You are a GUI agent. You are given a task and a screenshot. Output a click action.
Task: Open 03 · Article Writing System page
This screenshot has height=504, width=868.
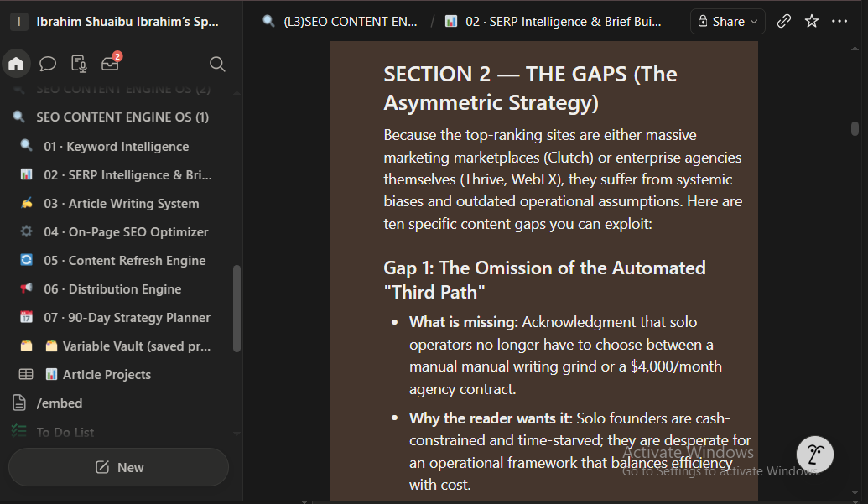pos(122,204)
